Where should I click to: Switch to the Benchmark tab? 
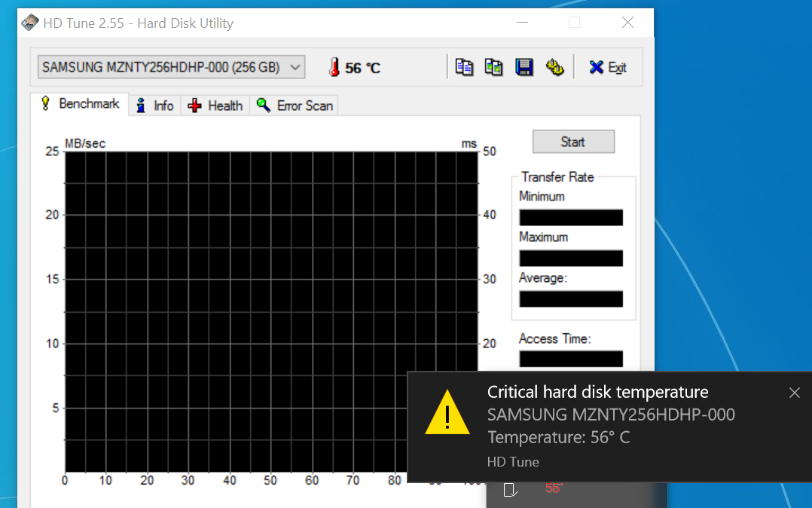click(x=81, y=104)
